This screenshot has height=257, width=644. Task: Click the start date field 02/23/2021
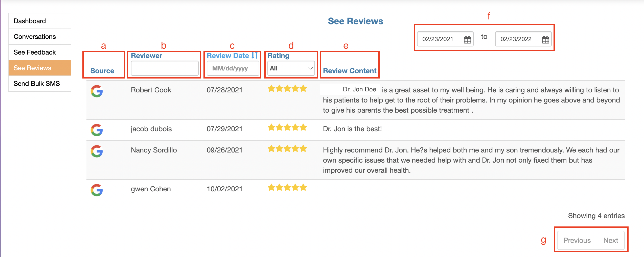click(445, 39)
